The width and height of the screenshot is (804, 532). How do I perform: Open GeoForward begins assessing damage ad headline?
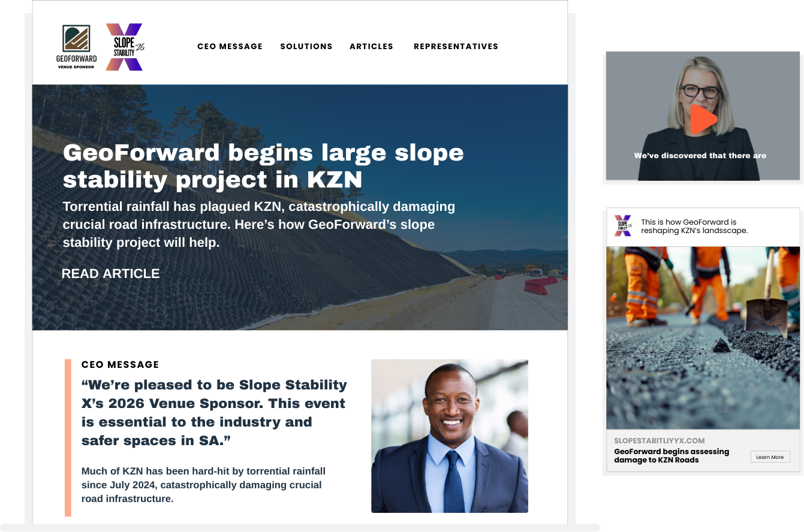(671, 456)
